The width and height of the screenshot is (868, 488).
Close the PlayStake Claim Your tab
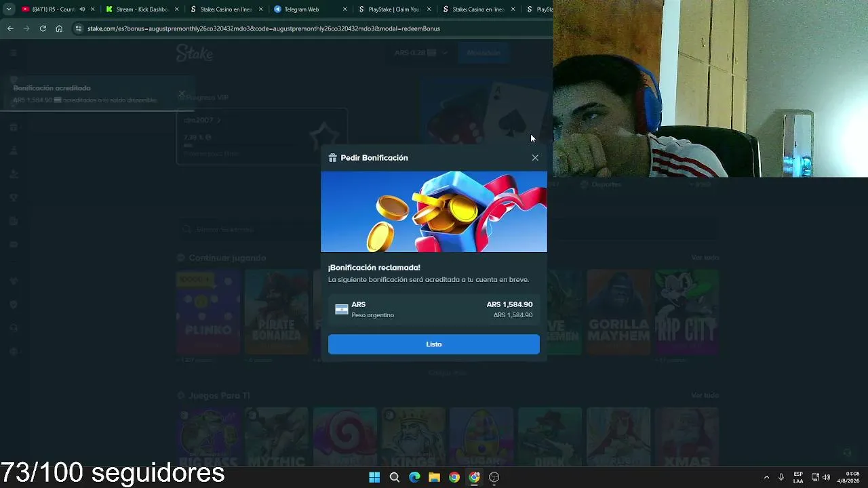pyautogui.click(x=429, y=9)
